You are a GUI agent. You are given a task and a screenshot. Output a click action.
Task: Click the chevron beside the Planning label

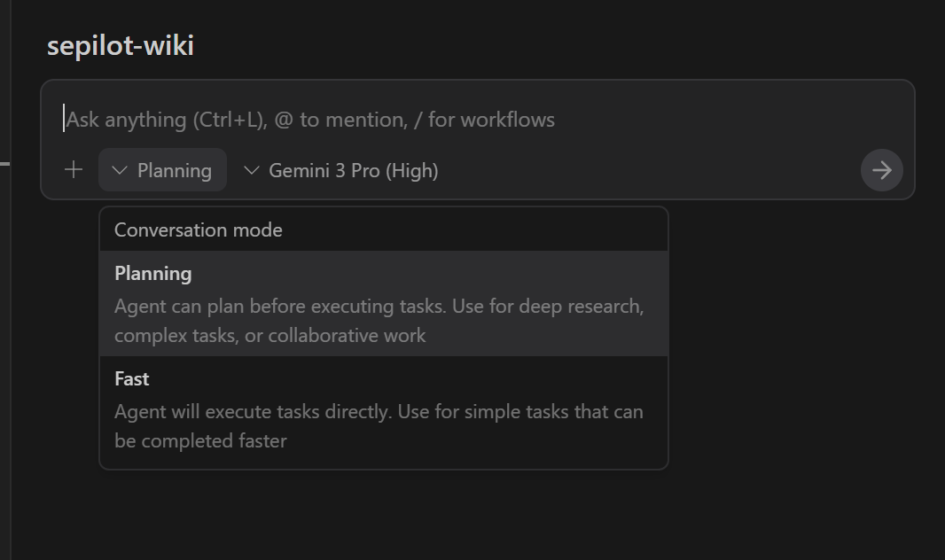(x=121, y=170)
